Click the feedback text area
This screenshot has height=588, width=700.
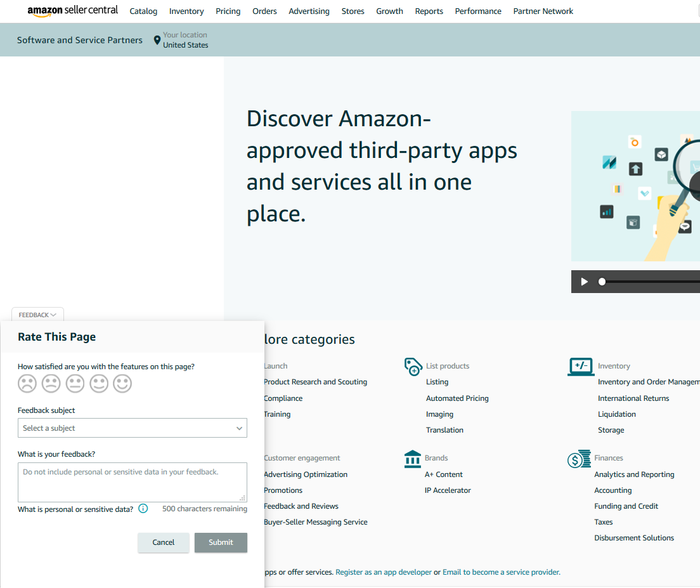click(x=132, y=482)
